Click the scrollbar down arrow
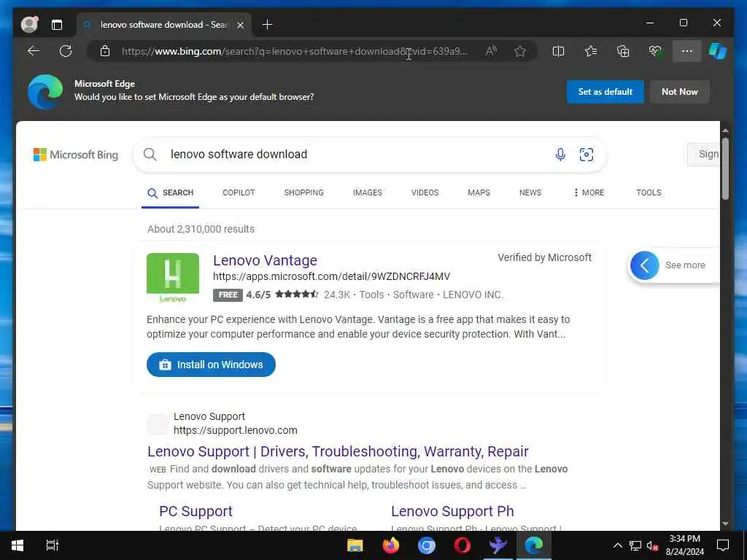The image size is (747, 560). [x=725, y=524]
